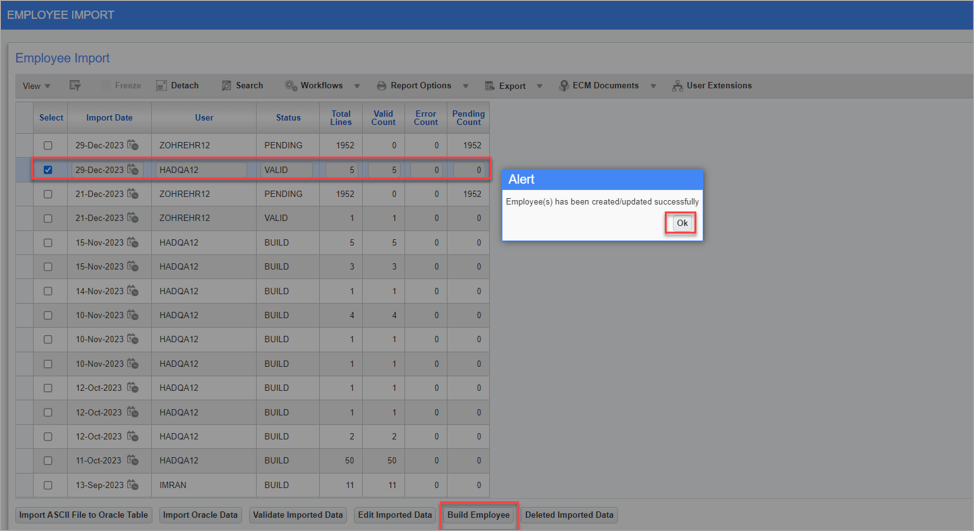Click the Search binoculars icon
The image size is (974, 531).
click(x=227, y=86)
